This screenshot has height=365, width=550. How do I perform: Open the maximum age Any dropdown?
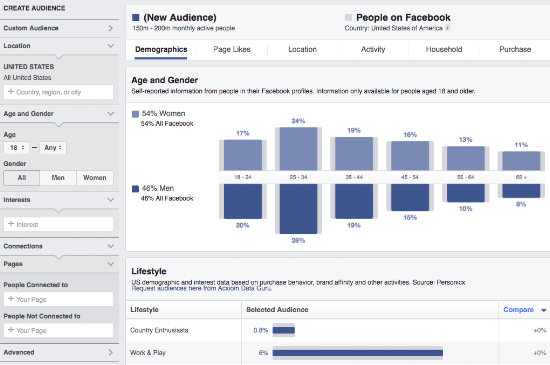point(53,148)
